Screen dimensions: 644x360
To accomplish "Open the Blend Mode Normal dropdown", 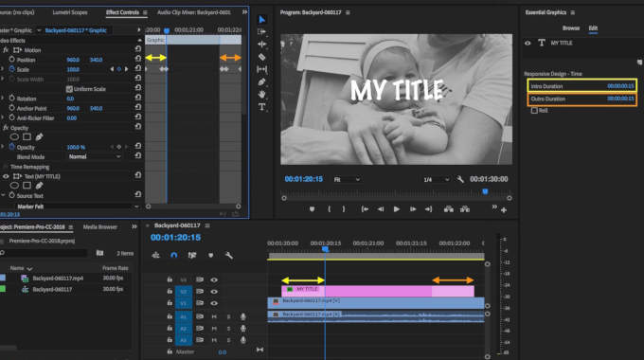I will [94, 156].
